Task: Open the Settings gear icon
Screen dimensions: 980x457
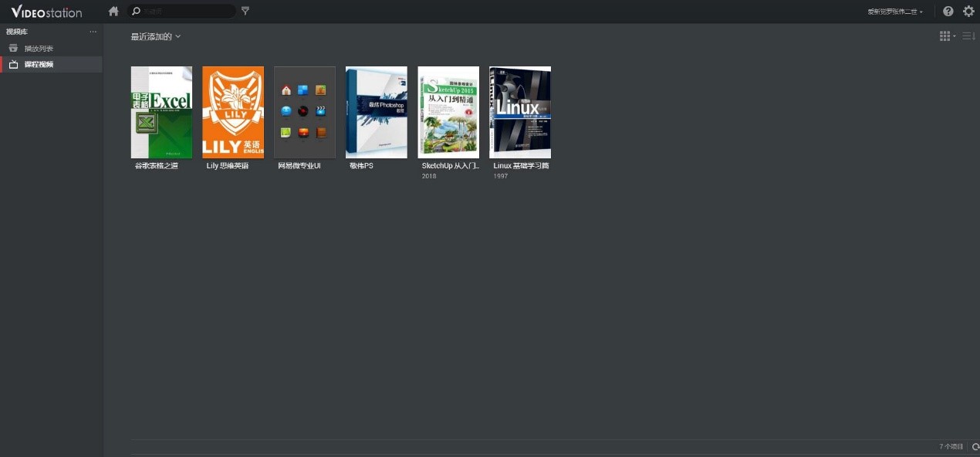Action: [968, 12]
